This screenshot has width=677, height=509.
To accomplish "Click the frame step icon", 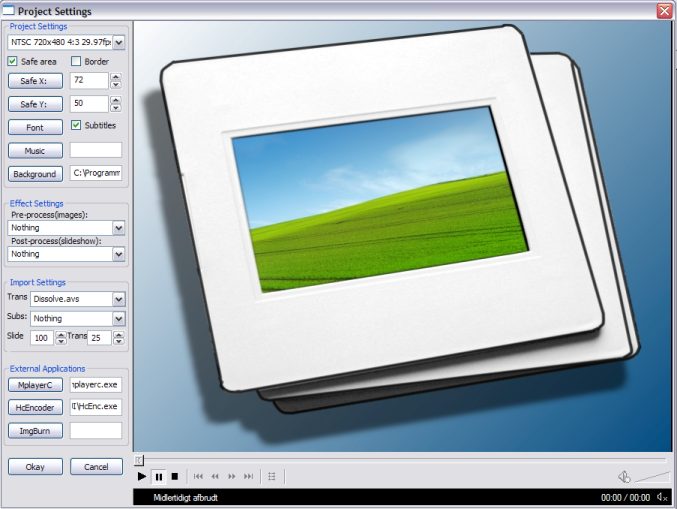I will pyautogui.click(x=272, y=477).
